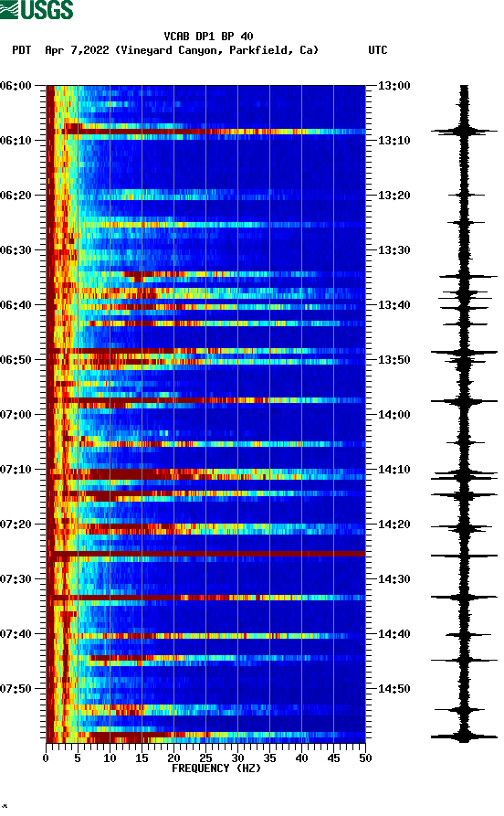
Task: Click the 'FREQUENCY (HZ)' axis title
Action: (216, 768)
